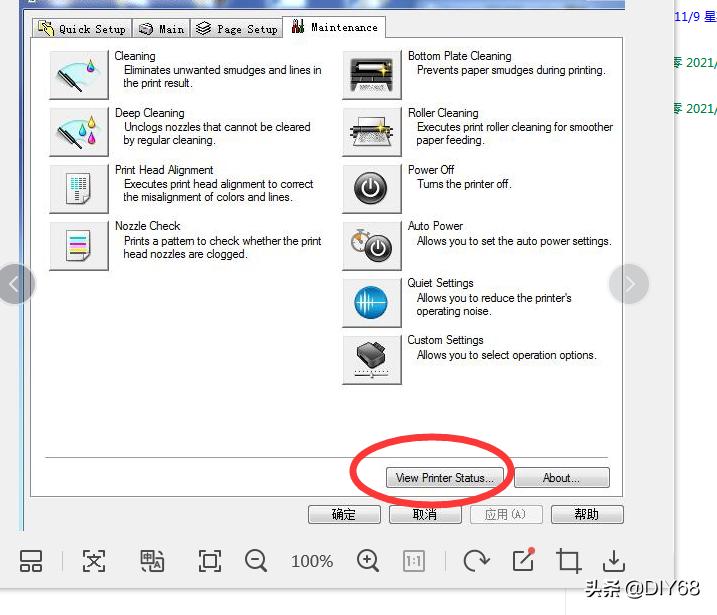Download the image icon
This screenshot has height=615, width=717.
click(x=613, y=561)
